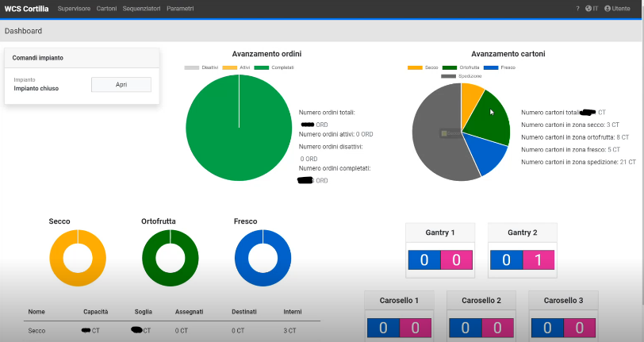Click Carosello 1 blue counter box

pos(383,328)
